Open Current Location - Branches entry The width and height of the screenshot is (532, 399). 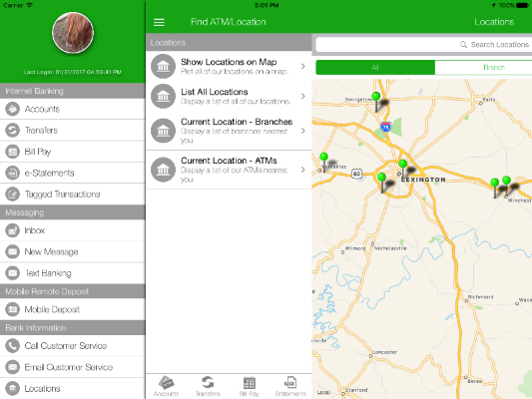pos(229,131)
